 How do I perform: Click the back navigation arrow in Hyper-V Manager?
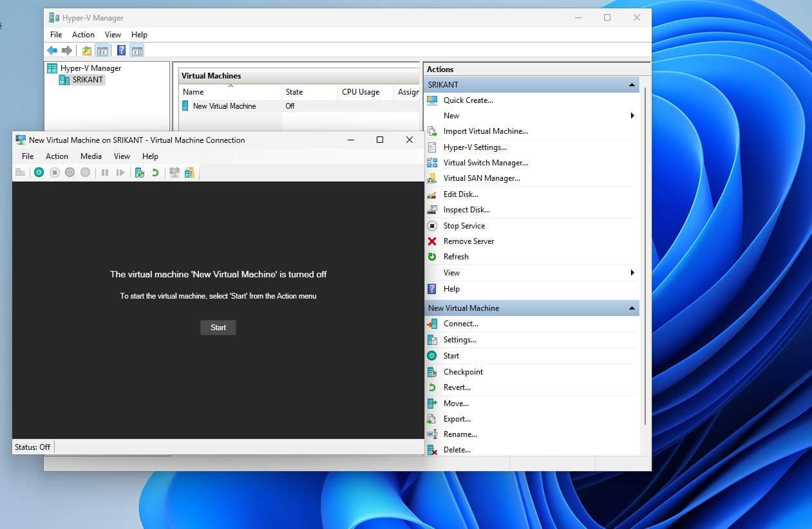(52, 50)
